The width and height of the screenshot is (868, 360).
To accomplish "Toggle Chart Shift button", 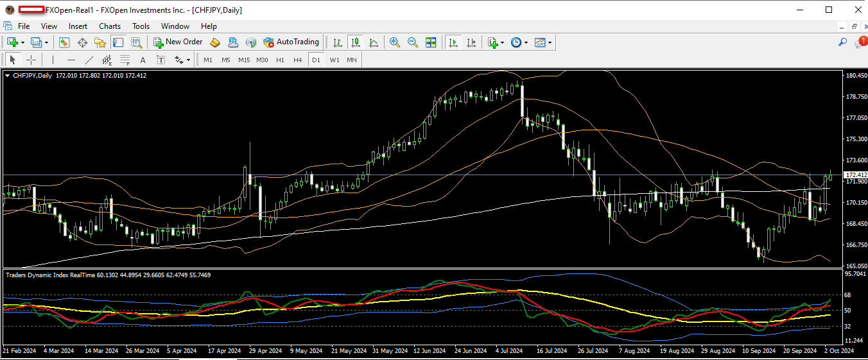I will coord(471,42).
